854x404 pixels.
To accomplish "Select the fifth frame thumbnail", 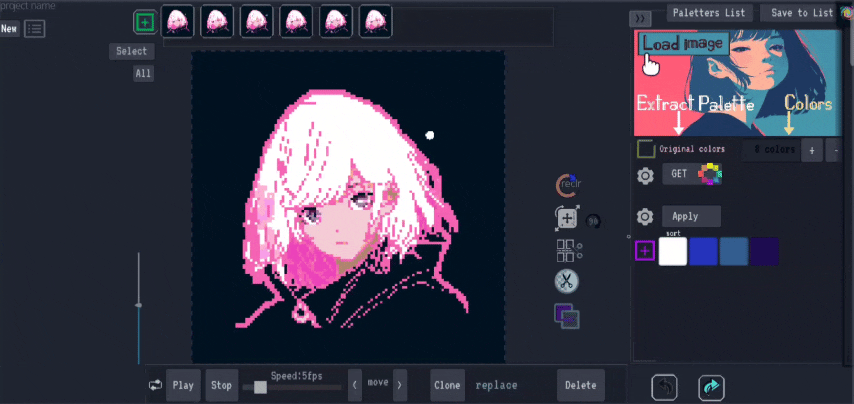I will [x=336, y=21].
